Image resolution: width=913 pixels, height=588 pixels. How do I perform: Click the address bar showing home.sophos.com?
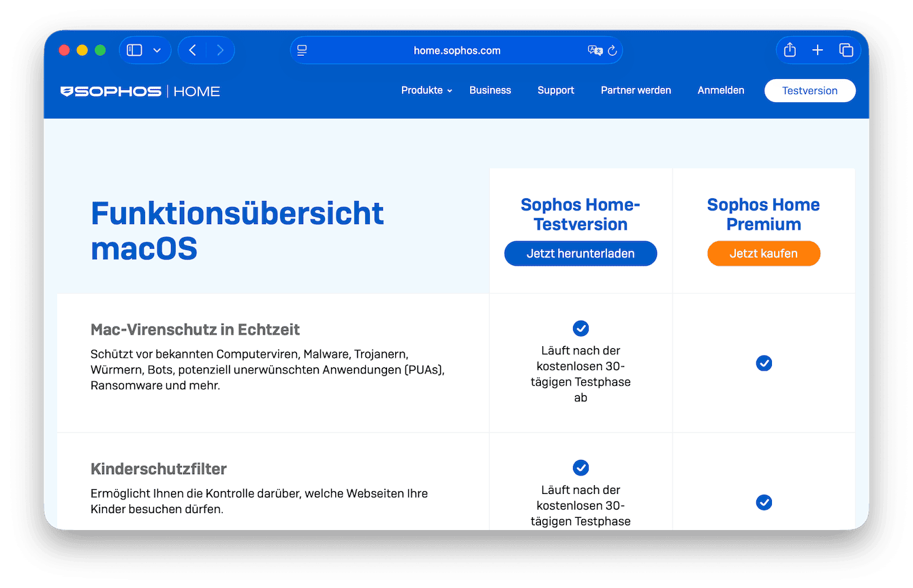[457, 50]
